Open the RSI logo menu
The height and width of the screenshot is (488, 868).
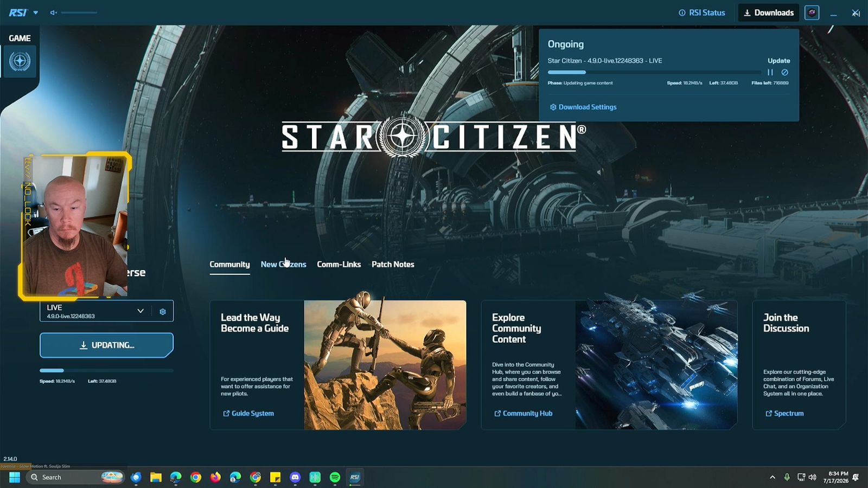click(x=23, y=12)
